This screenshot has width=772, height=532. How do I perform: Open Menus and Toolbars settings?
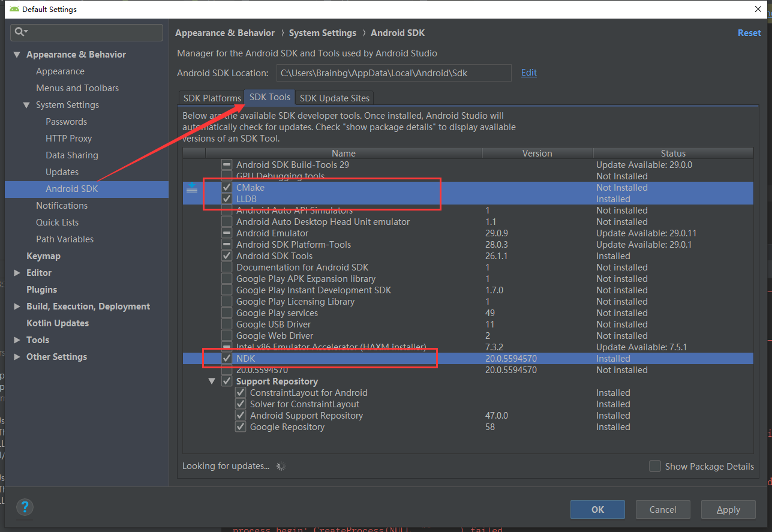point(77,88)
